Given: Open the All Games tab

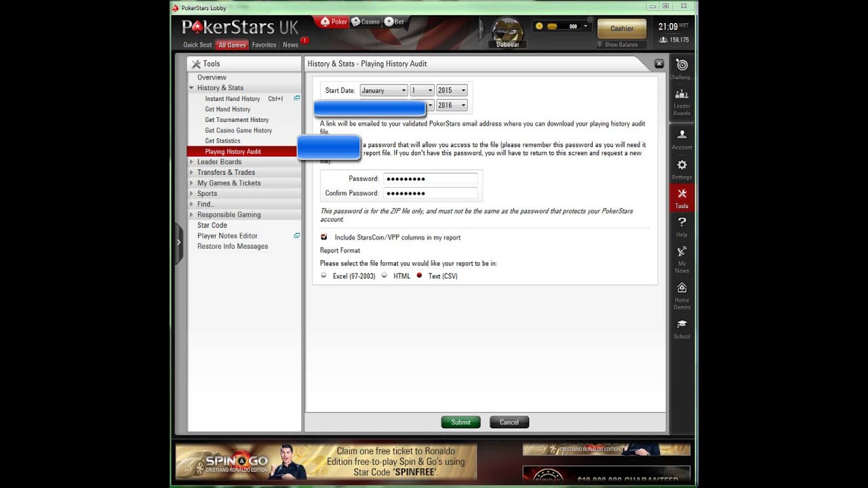Looking at the screenshot, I should pos(232,45).
